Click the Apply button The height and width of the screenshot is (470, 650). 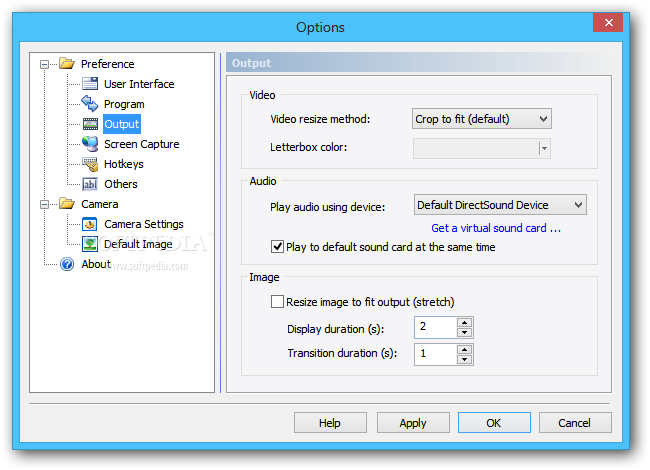413,423
